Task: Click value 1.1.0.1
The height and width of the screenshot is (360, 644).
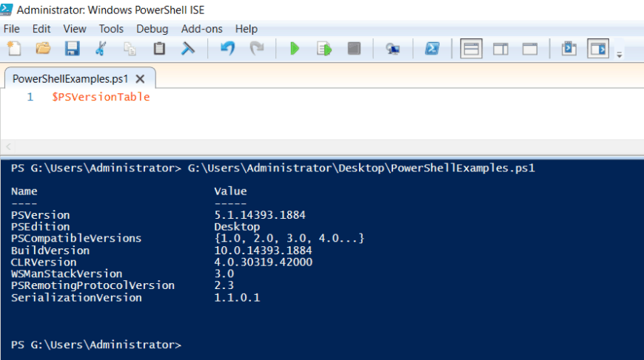Action: [x=237, y=297]
